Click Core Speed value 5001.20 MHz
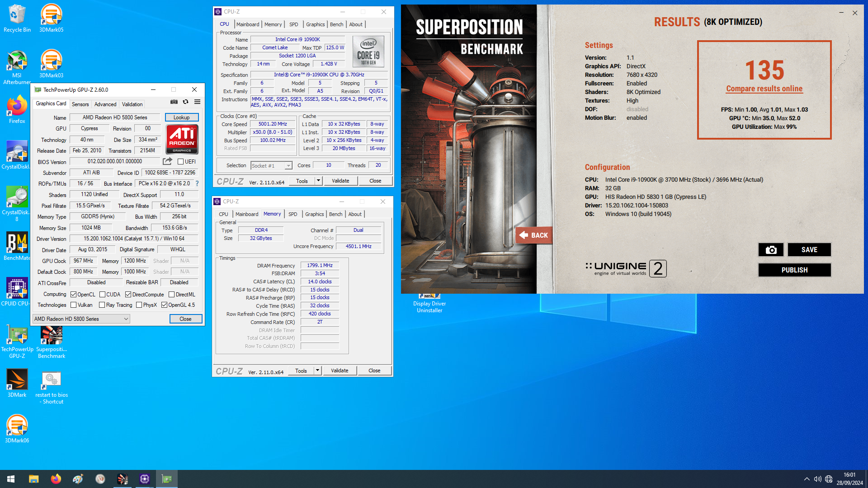Image resolution: width=868 pixels, height=488 pixels. click(273, 124)
